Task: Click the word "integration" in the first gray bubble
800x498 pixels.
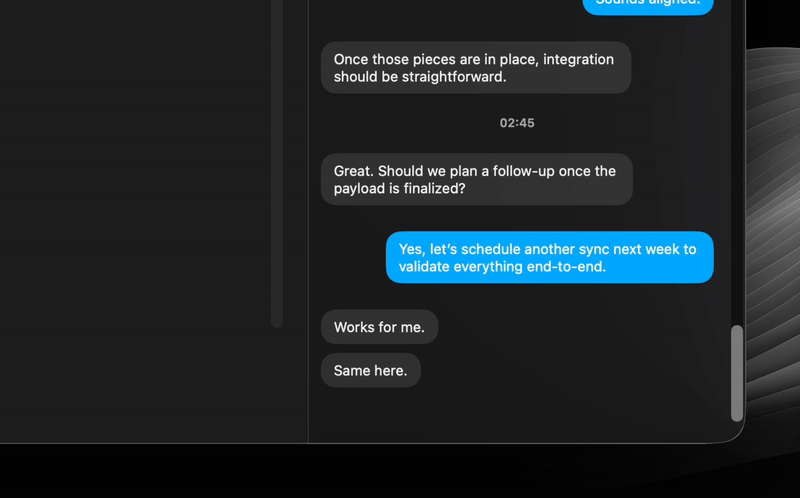Action: (579, 59)
